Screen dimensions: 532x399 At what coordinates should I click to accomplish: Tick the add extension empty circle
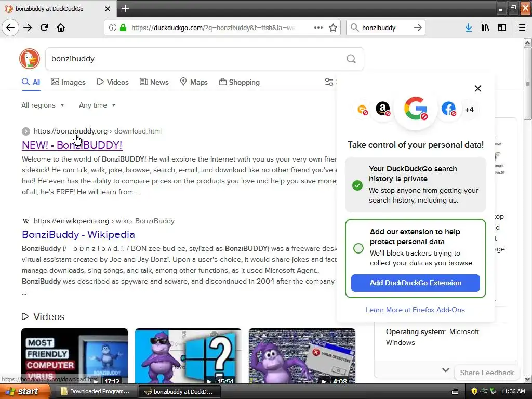pyautogui.click(x=358, y=248)
